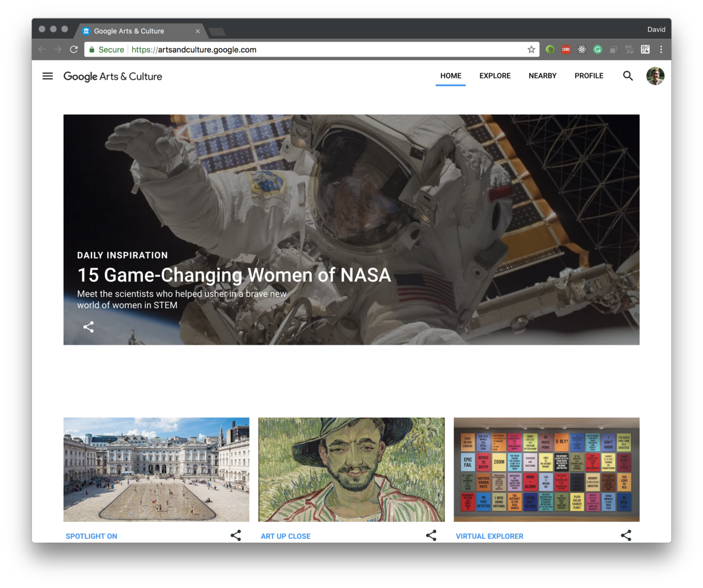
Task: Open the Van Gogh portrait thumbnail
Action: pos(351,469)
